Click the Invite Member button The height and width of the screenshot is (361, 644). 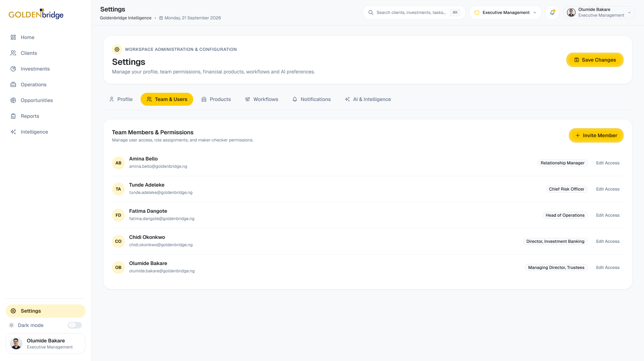click(x=596, y=135)
